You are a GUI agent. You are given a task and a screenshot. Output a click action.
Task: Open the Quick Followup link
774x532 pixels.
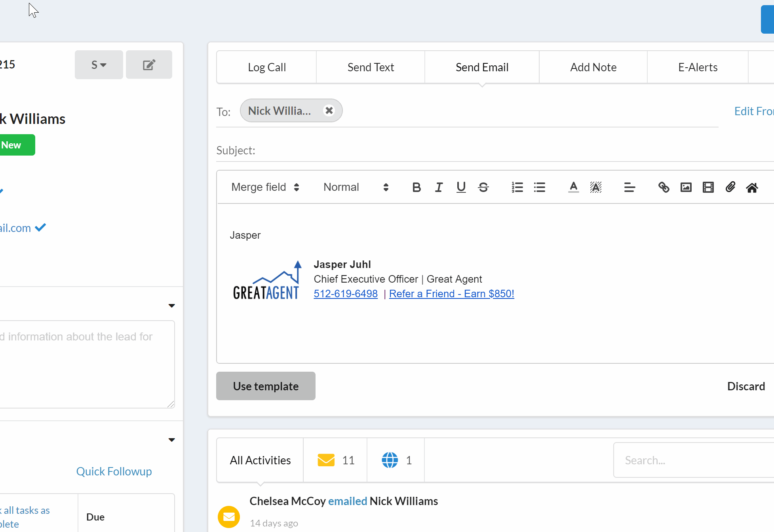point(114,471)
